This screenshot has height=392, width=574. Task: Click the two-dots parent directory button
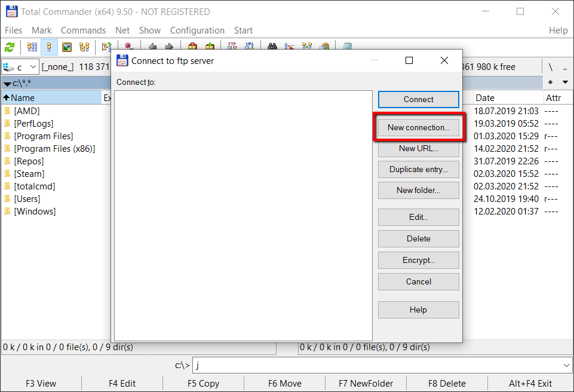point(565,67)
